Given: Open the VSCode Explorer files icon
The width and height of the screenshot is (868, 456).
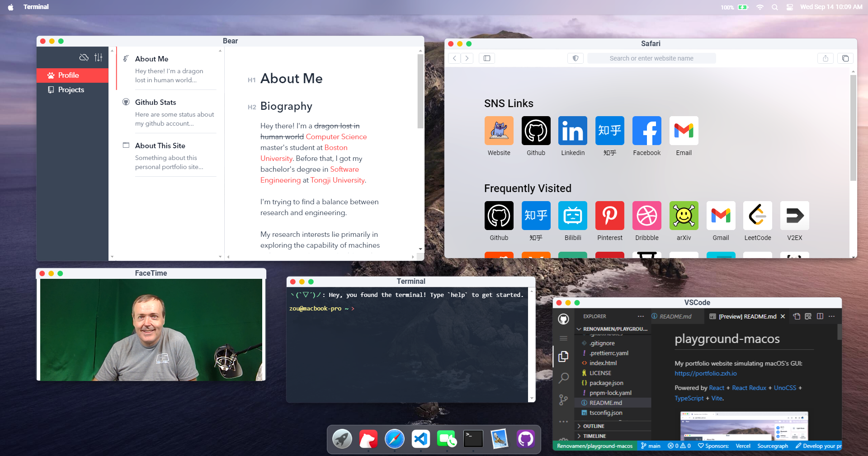Looking at the screenshot, I should point(563,356).
